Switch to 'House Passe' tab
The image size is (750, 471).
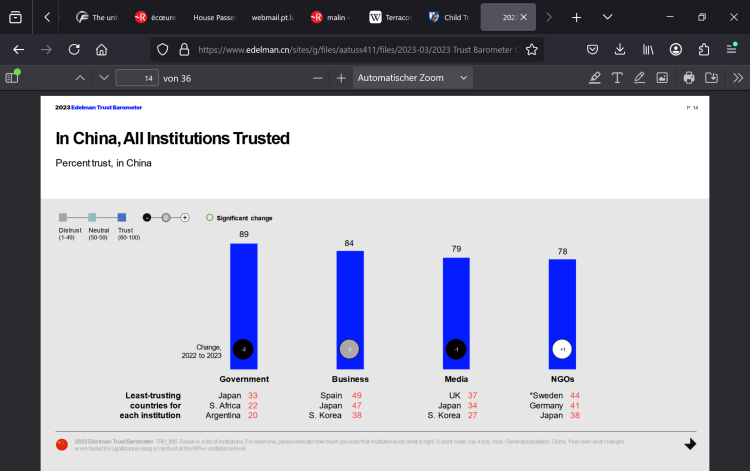[x=214, y=17]
